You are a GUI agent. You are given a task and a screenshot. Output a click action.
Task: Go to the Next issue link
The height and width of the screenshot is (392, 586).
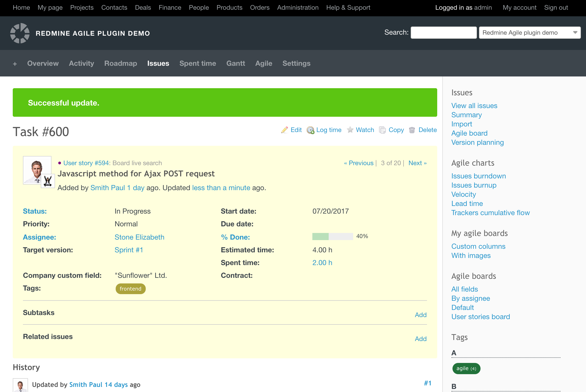click(417, 163)
